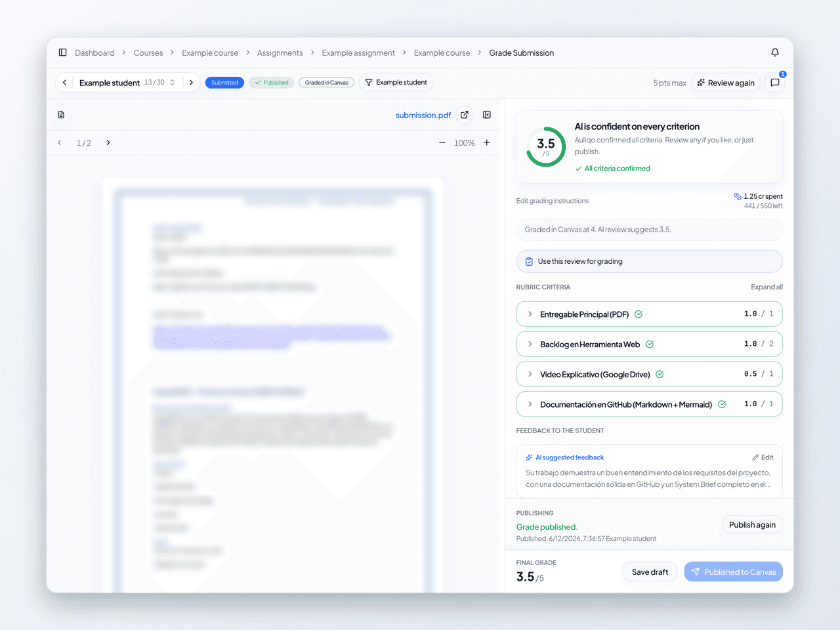Click the final grade 3.5 value
Image resolution: width=840 pixels, height=630 pixels.
click(x=525, y=577)
